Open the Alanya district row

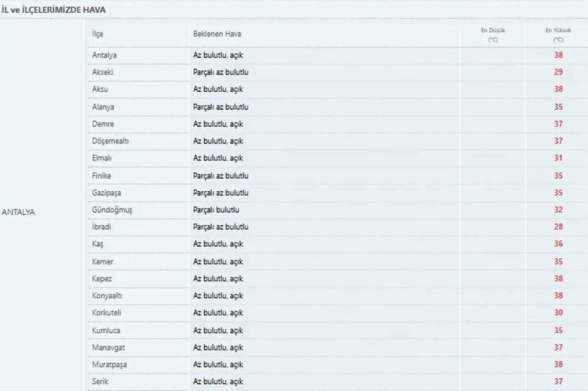pyautogui.click(x=103, y=107)
